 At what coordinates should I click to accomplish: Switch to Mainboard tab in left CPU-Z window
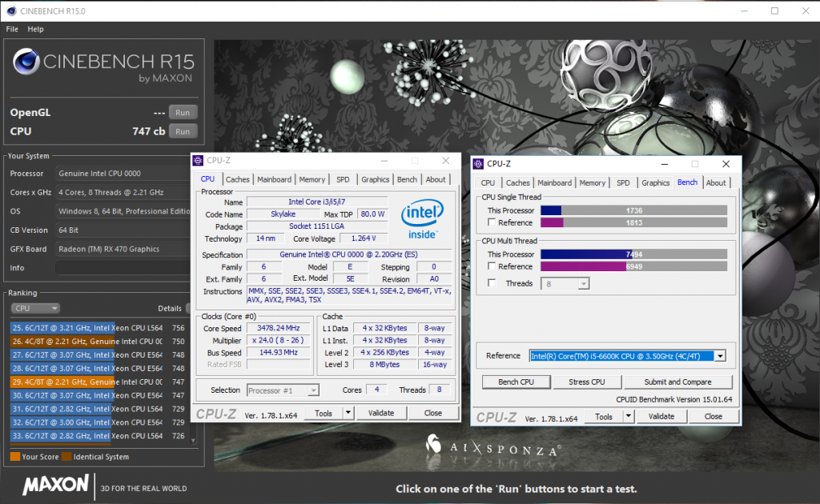(x=274, y=179)
